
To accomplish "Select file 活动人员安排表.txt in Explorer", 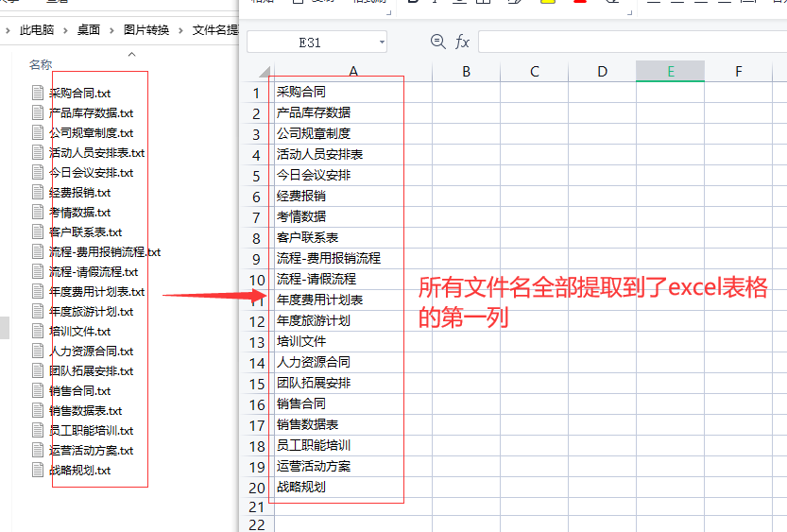I will 97,152.
